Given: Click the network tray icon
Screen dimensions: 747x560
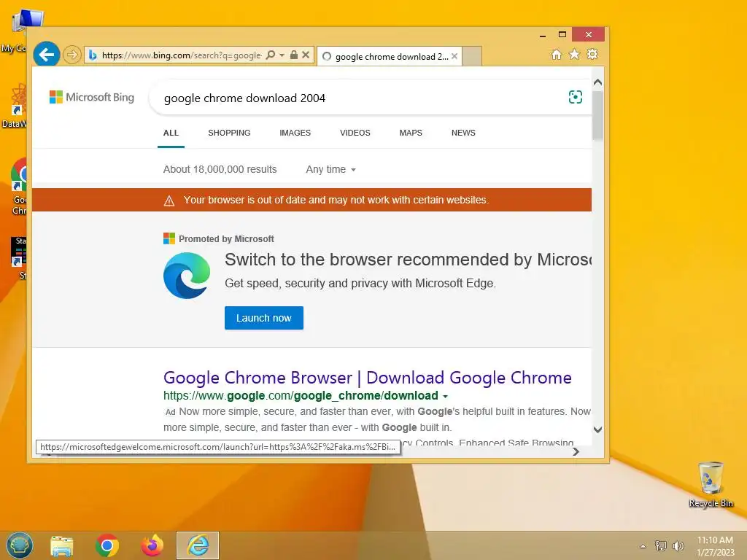Looking at the screenshot, I should point(661,545).
